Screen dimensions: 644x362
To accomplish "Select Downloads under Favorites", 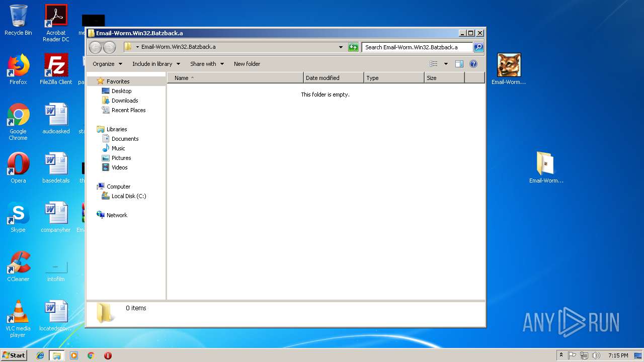I will click(125, 101).
